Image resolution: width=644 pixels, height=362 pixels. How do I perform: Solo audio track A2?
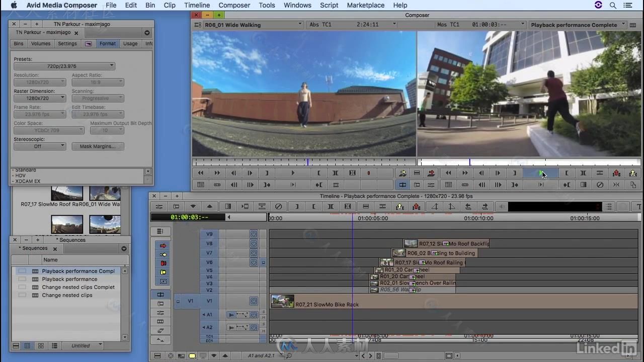(x=263, y=325)
